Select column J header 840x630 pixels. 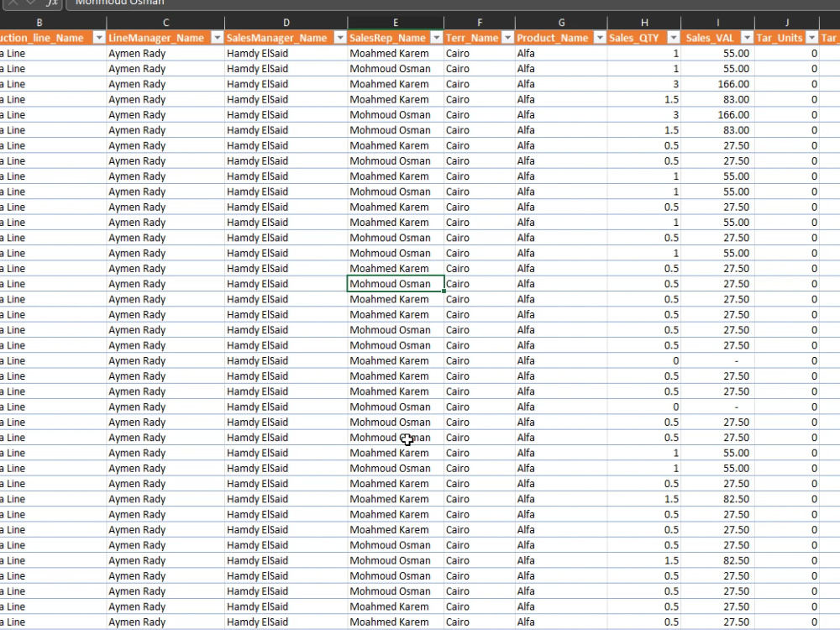coord(787,23)
